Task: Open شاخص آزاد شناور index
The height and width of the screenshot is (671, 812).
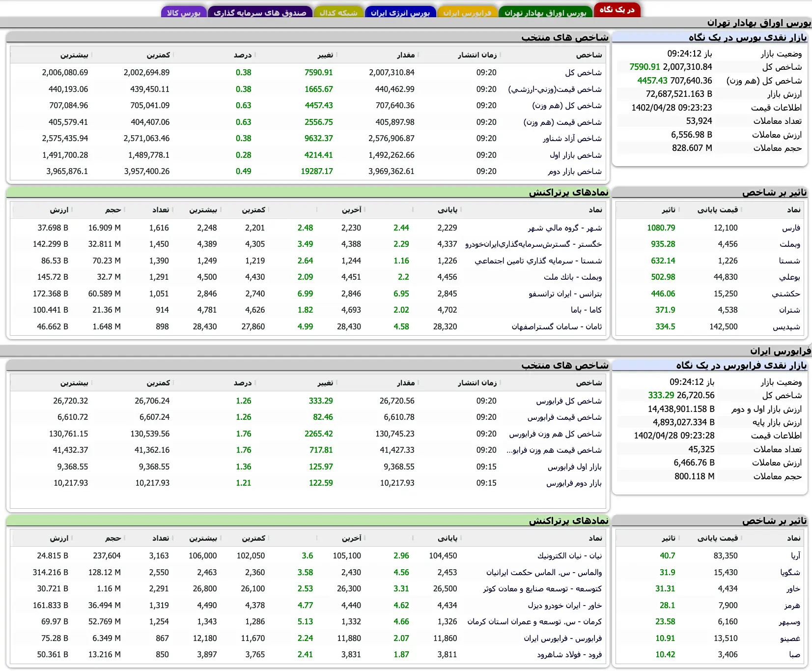Action: pyautogui.click(x=308, y=138)
